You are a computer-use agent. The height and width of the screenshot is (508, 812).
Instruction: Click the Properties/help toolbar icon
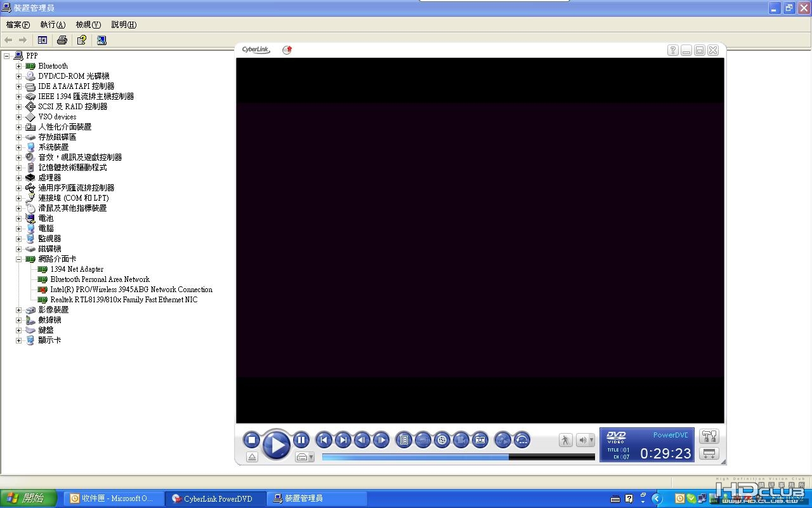pyautogui.click(x=82, y=40)
